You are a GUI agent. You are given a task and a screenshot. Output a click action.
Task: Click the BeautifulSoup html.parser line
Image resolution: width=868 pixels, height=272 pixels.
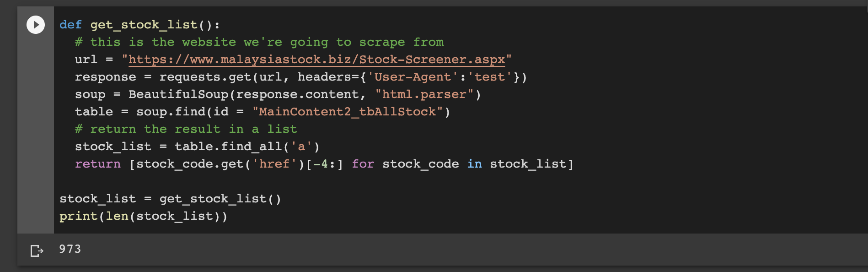tap(278, 94)
